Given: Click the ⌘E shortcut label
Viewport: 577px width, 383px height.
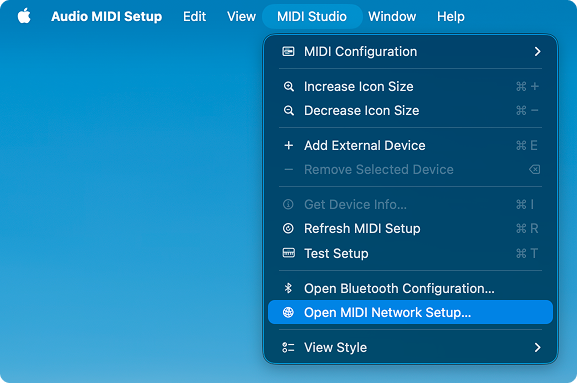Looking at the screenshot, I should (x=527, y=145).
